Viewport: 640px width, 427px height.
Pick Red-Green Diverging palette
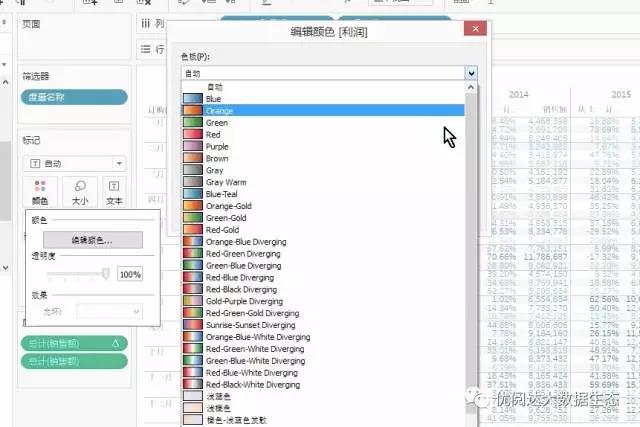click(323, 254)
